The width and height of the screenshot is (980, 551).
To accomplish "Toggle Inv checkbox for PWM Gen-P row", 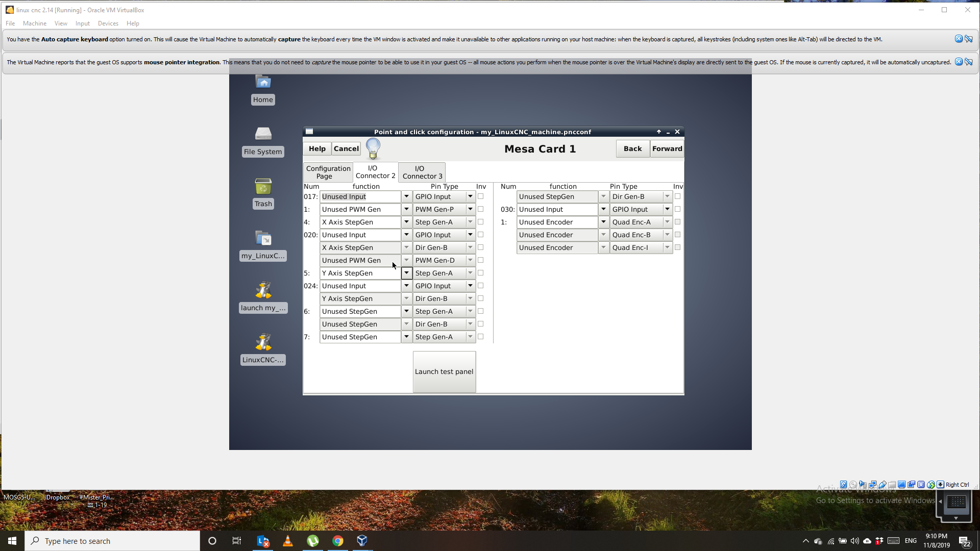I will (480, 209).
